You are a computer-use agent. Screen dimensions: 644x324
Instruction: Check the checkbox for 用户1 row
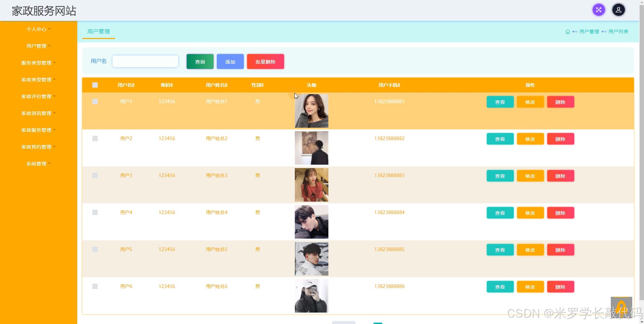coord(95,102)
